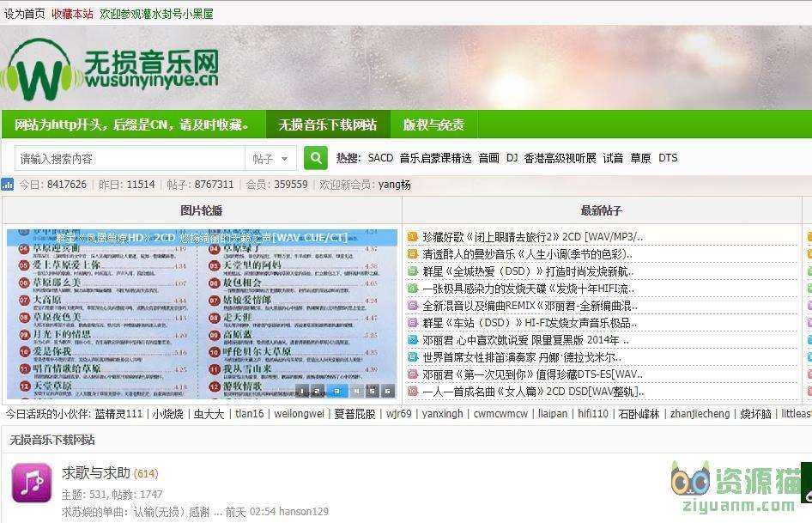Image resolution: width=812 pixels, height=523 pixels.
Task: Open active user 夏普屁股 profile
Action: (x=354, y=414)
